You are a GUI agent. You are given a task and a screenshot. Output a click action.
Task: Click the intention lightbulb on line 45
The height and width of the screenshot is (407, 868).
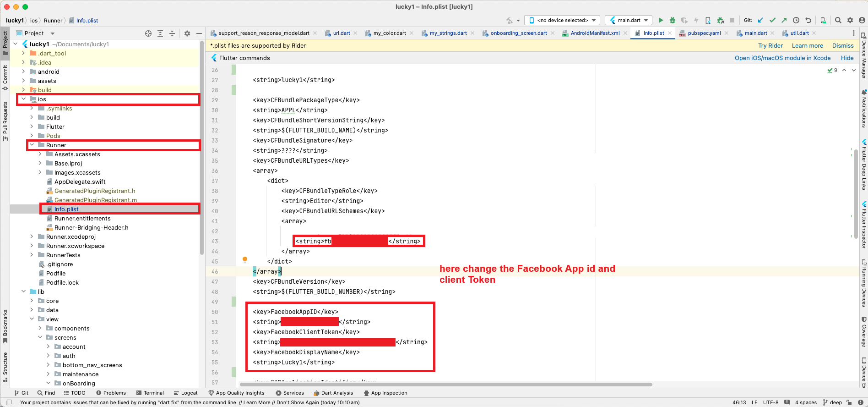click(x=245, y=260)
